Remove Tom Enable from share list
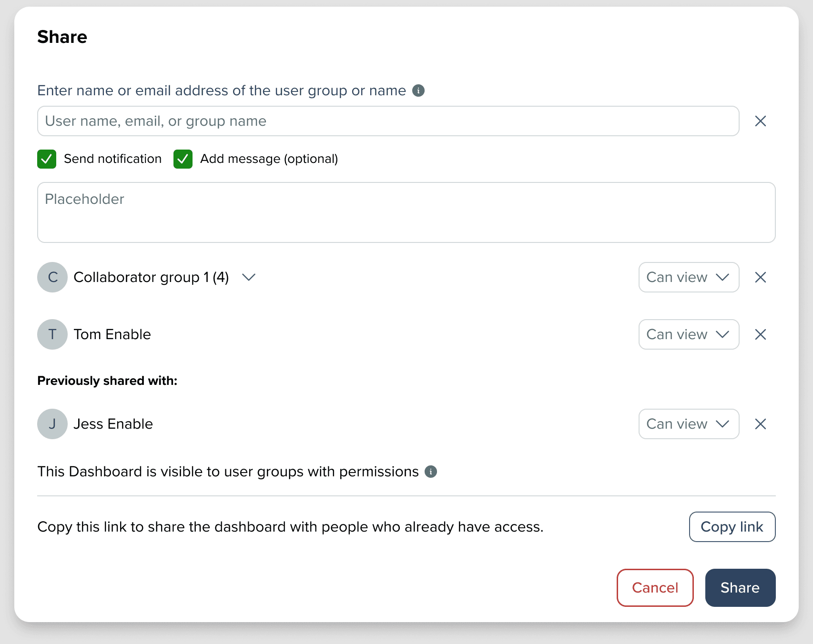The height and width of the screenshot is (644, 813). (x=761, y=334)
